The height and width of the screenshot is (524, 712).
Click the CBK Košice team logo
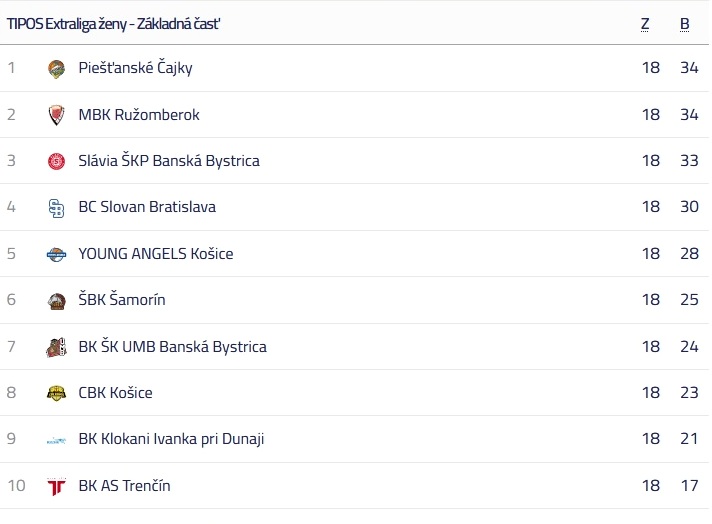[x=56, y=393]
